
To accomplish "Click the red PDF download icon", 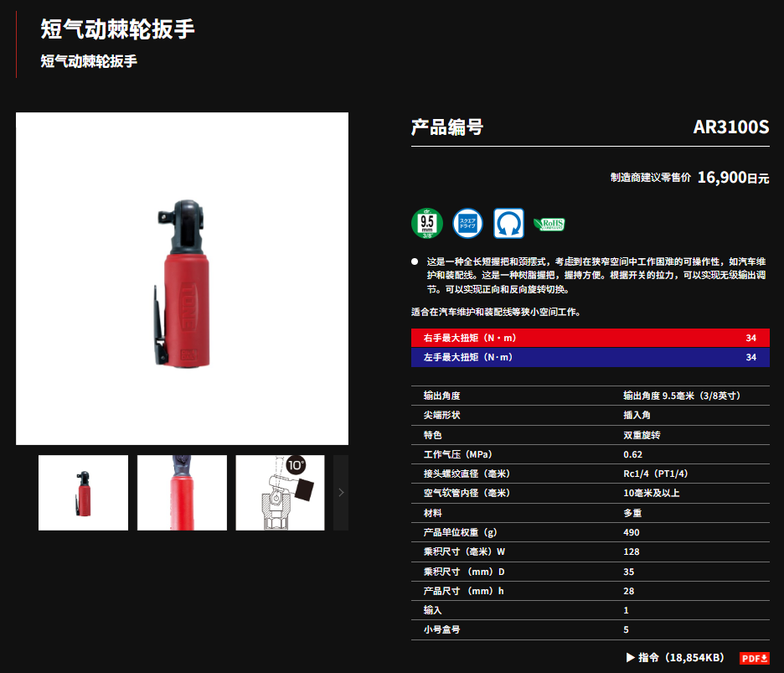I will pyautogui.click(x=754, y=658).
